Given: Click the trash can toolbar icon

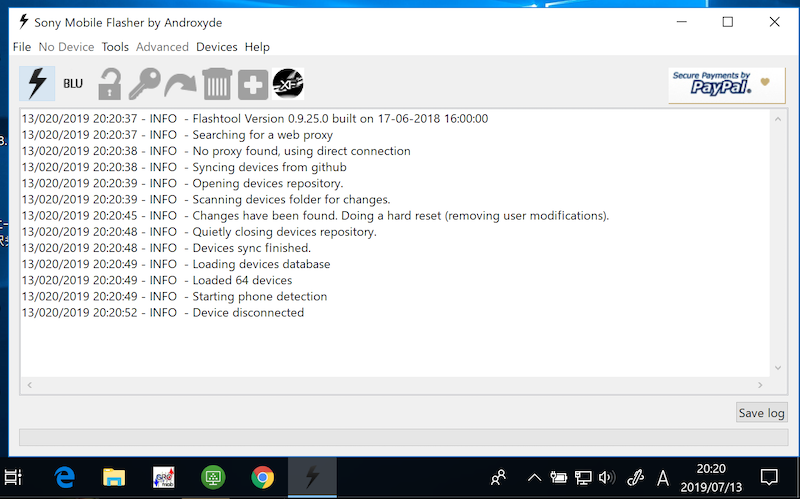Looking at the screenshot, I should point(217,84).
